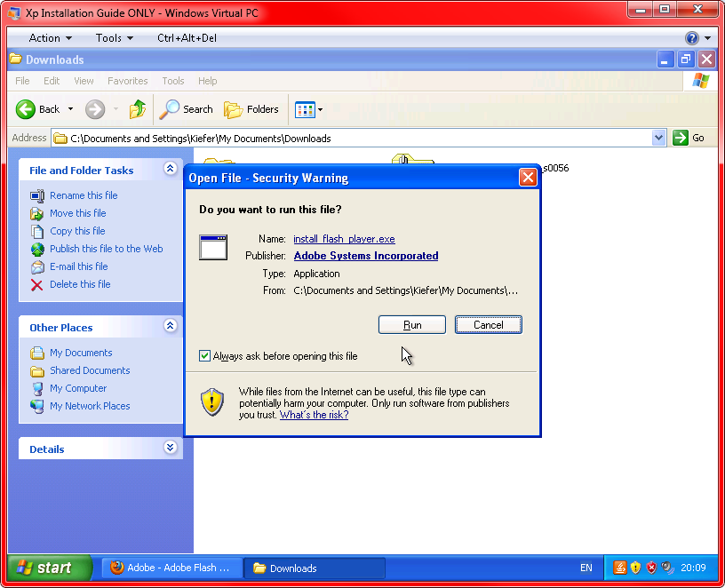This screenshot has height=588, width=725.
Task: Expand the Details panel
Action: (171, 448)
